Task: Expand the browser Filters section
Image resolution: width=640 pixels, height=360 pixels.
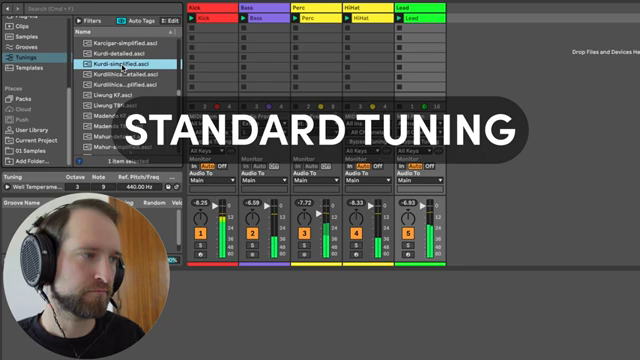Action: pyautogui.click(x=79, y=21)
